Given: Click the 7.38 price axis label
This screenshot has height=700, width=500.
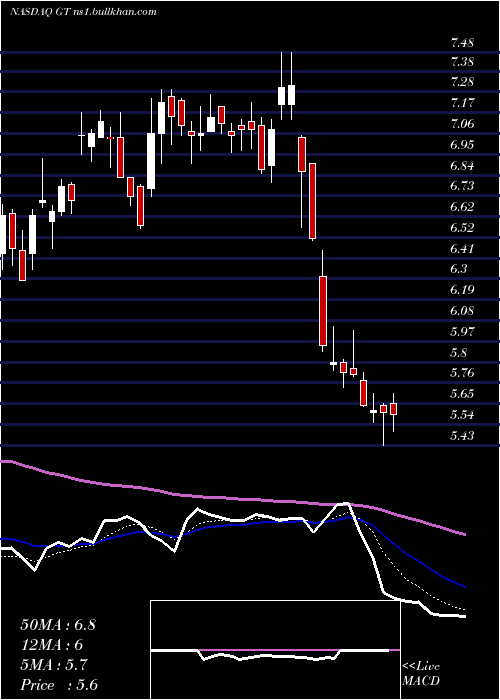Looking at the screenshot, I should [462, 61].
